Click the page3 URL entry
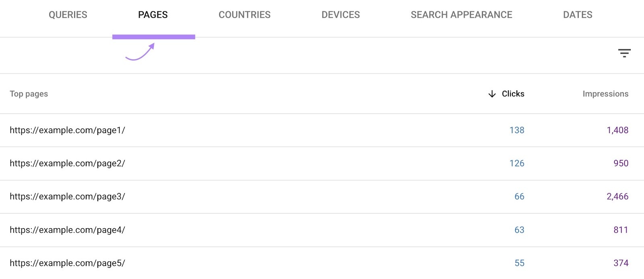This screenshot has width=644, height=279. (x=68, y=197)
